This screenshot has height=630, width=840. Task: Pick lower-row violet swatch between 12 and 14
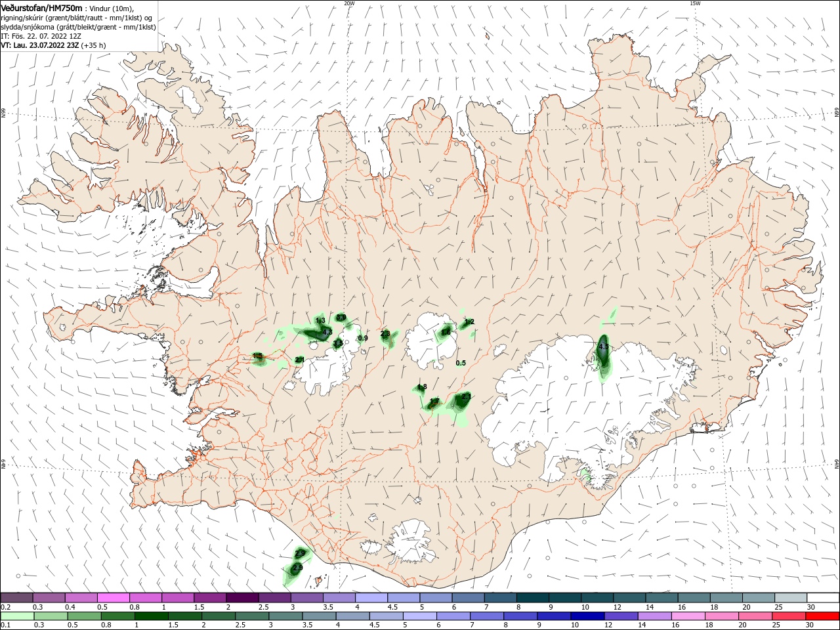621,616
